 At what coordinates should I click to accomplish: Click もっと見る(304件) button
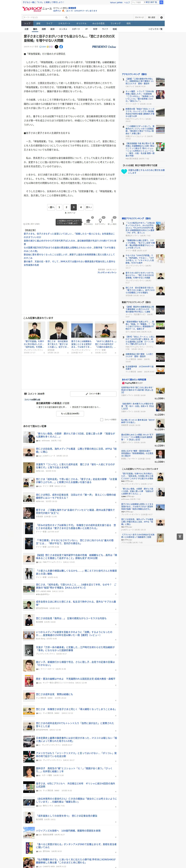70,413
